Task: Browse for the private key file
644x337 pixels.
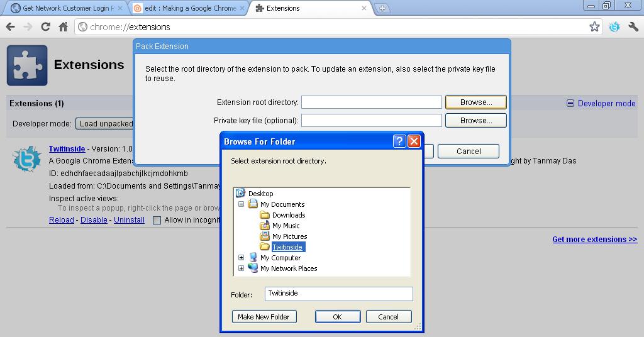Action: click(x=476, y=120)
